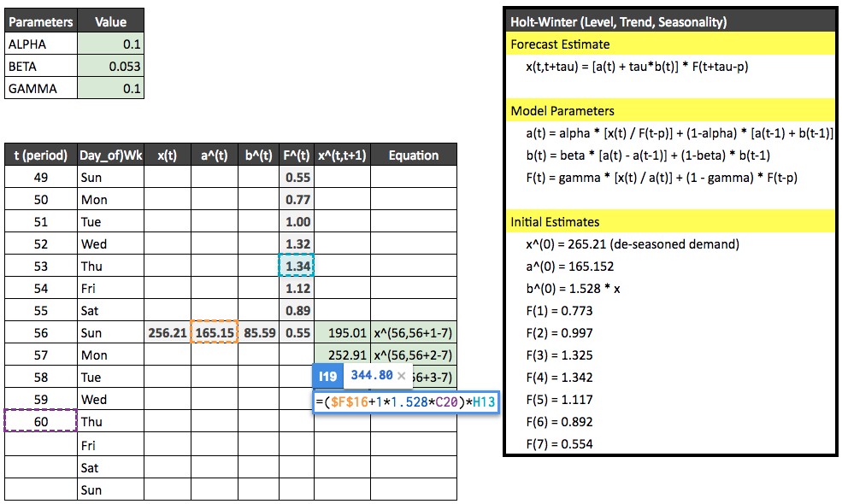Click the blue-outlined 1.34 seasonality cell
The height and width of the screenshot is (504, 842).
[x=297, y=266]
